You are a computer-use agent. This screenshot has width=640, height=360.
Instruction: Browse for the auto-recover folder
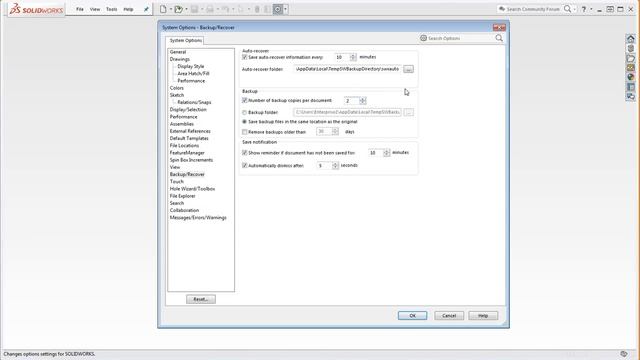coord(408,69)
